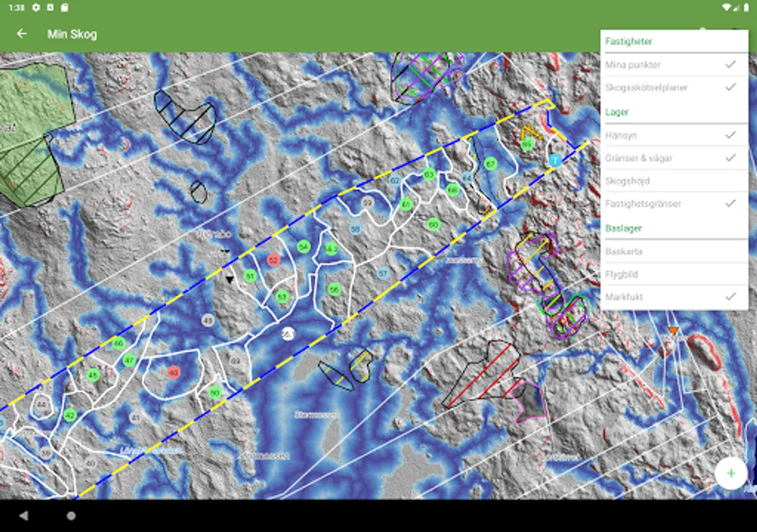The height and width of the screenshot is (532, 757).
Task: Toggle Gränser & vägar layer
Action: point(674,158)
